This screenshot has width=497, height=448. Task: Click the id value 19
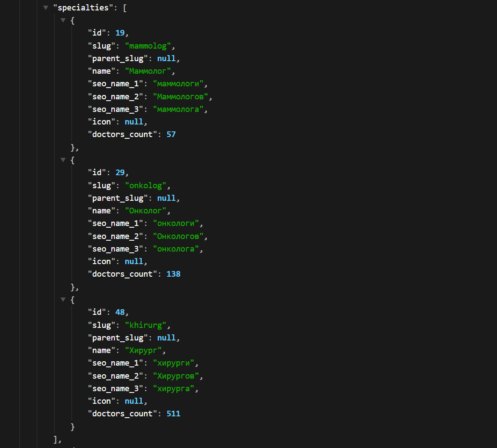click(120, 33)
